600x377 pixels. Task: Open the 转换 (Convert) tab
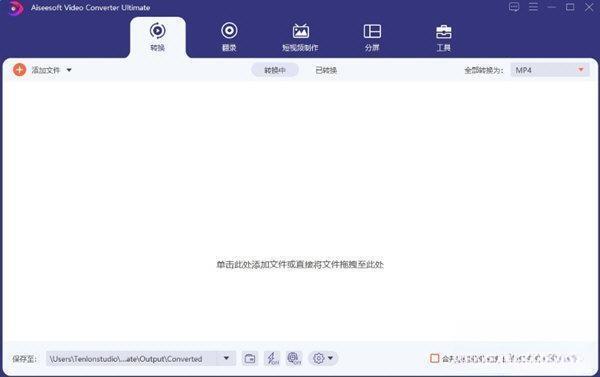[x=158, y=37]
